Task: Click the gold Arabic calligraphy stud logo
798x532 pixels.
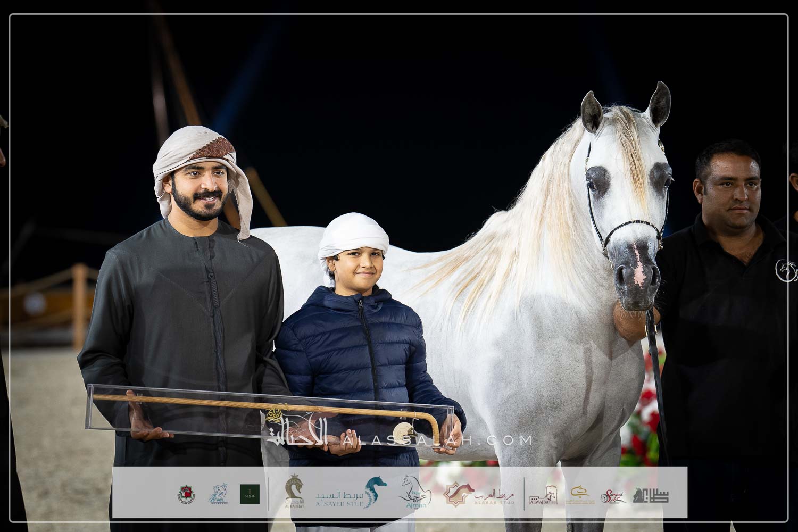Action: [580, 493]
